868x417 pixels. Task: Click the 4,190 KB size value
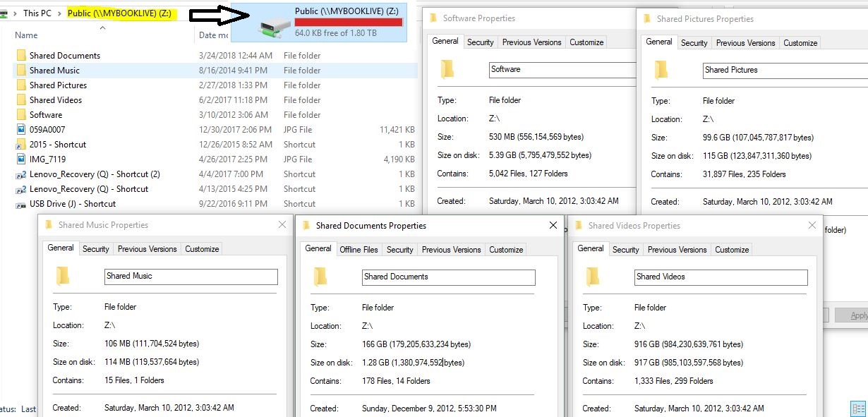[x=399, y=159]
